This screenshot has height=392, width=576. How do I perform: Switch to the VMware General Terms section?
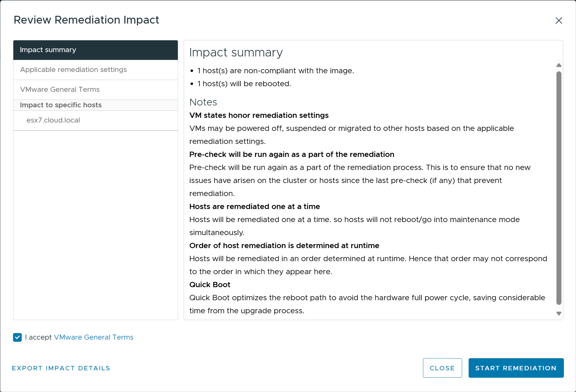point(60,90)
